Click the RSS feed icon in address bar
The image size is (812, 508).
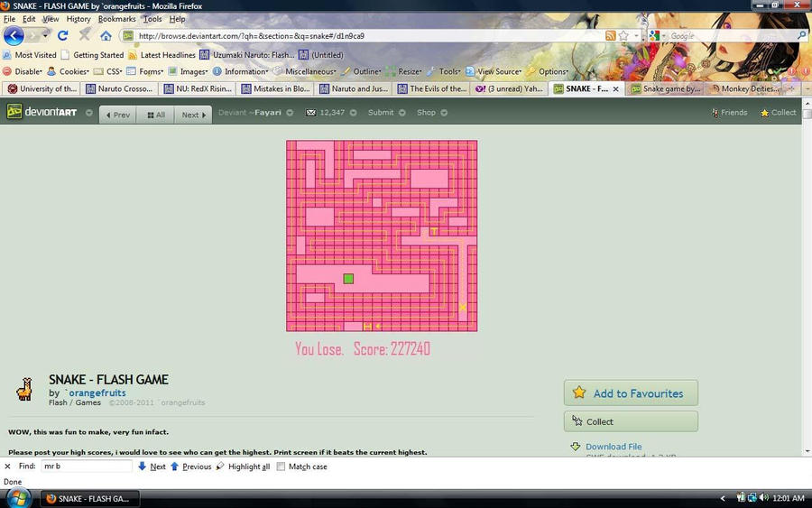[611, 36]
